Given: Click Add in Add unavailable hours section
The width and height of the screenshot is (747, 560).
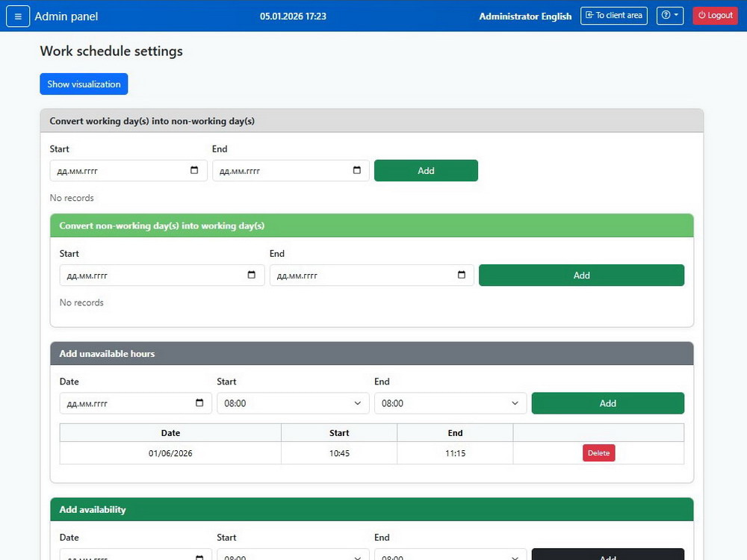Looking at the screenshot, I should click(607, 403).
